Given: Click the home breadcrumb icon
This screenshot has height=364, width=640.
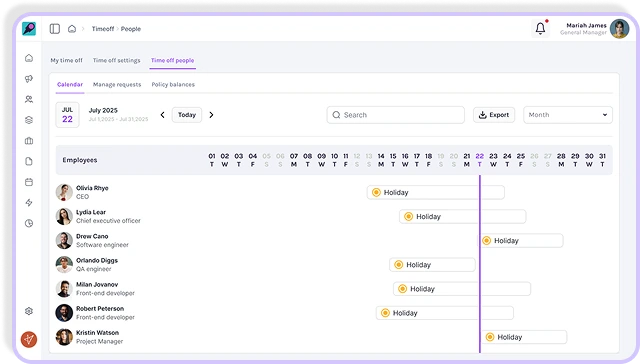Looking at the screenshot, I should tap(72, 29).
